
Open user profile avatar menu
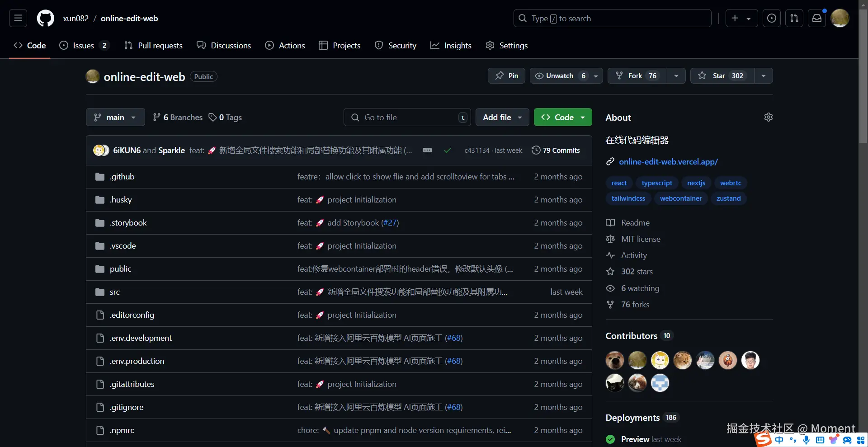point(840,18)
